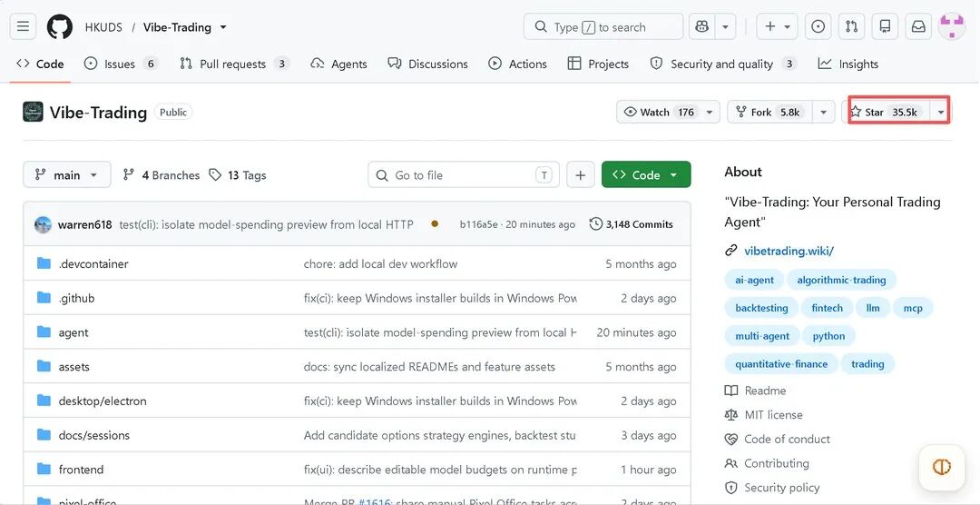Screen dimensions: 980x505
Task: Open warren618 author avatar
Action: (x=44, y=224)
